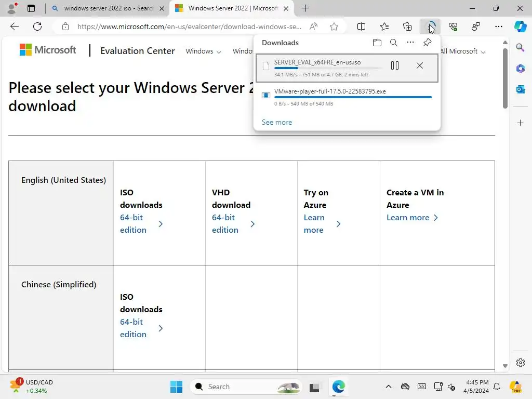Open Microsoft 365 sidebar icon
The image size is (532, 399).
[520, 69]
